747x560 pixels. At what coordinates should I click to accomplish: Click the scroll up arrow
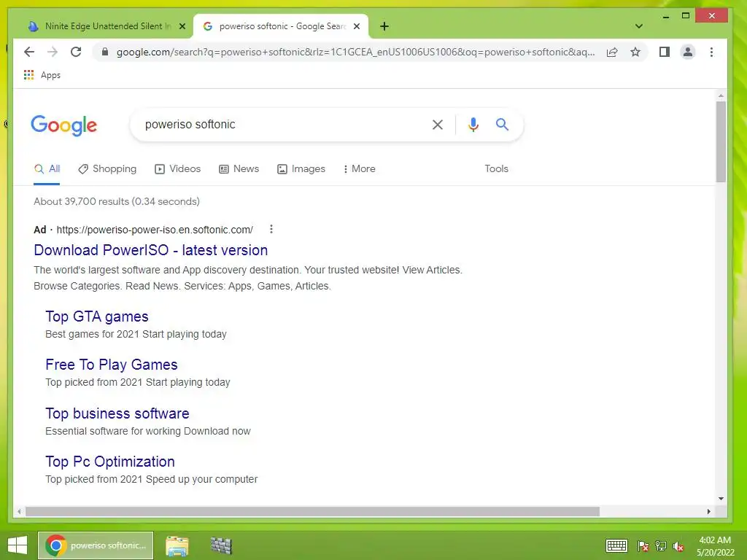(x=721, y=96)
